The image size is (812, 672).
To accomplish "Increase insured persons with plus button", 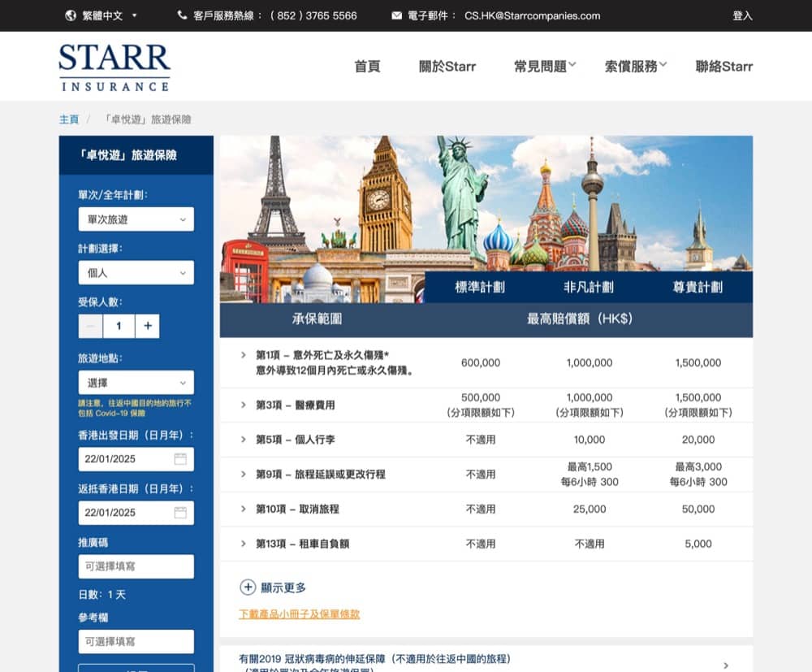I will click(x=148, y=326).
